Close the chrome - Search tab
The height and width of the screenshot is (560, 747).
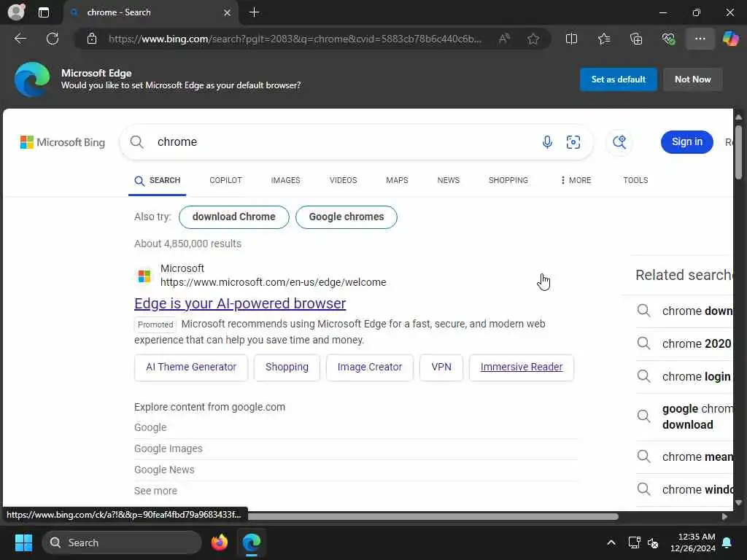tap(228, 13)
